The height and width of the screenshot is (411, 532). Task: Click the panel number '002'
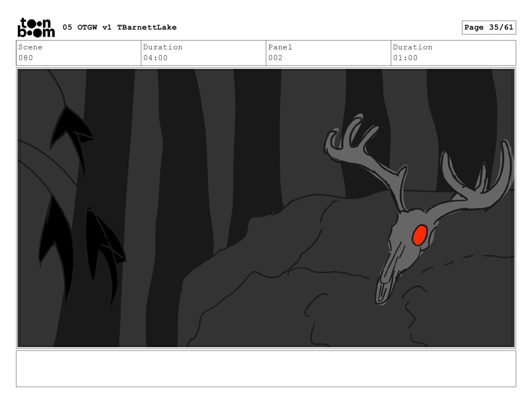275,58
